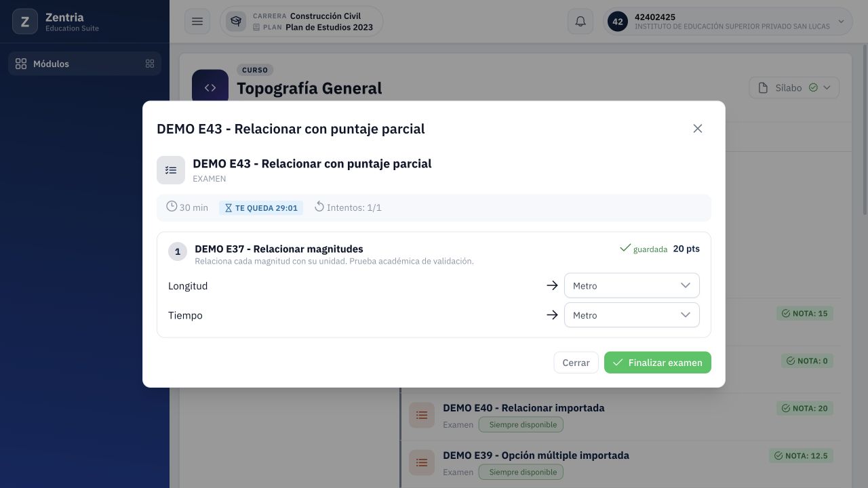The image size is (868, 488).
Task: Click the NOTA: 15 grade badge
Action: 805,314
